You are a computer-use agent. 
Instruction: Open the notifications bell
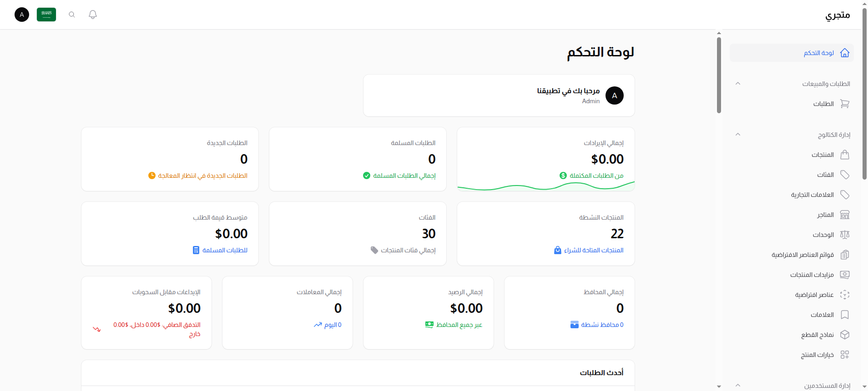click(x=93, y=15)
